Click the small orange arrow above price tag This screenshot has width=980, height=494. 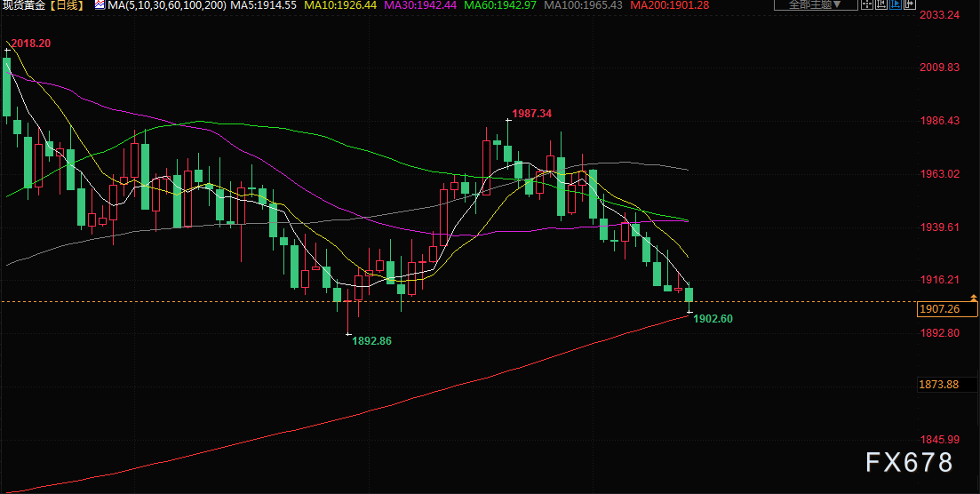(973, 297)
